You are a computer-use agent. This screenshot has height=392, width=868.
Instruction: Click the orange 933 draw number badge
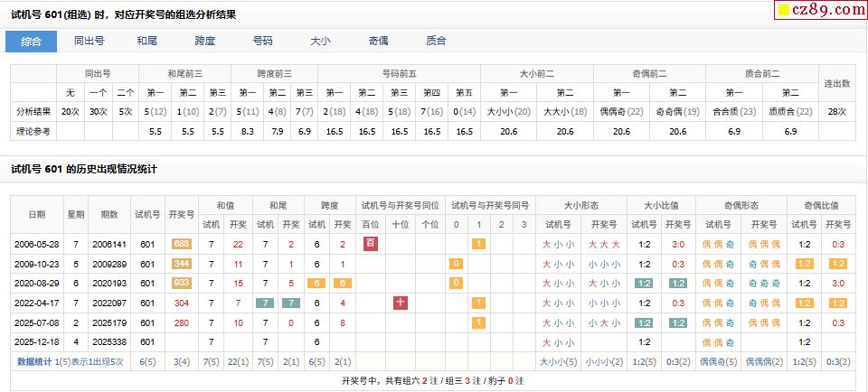click(x=182, y=284)
